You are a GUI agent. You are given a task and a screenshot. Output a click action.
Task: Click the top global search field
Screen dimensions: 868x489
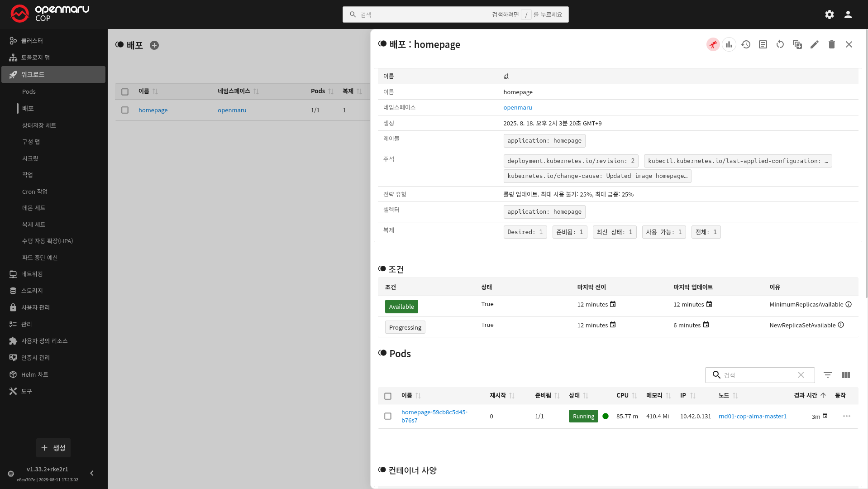(x=455, y=14)
